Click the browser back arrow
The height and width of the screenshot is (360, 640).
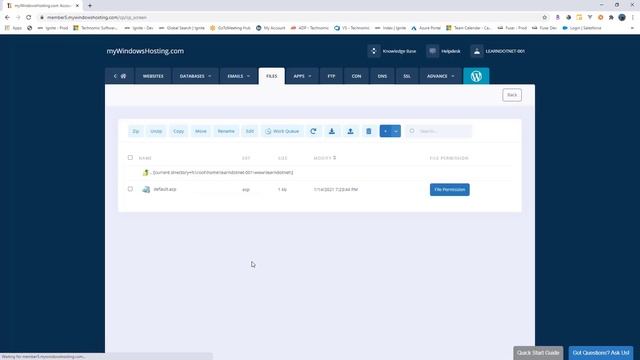[7, 17]
